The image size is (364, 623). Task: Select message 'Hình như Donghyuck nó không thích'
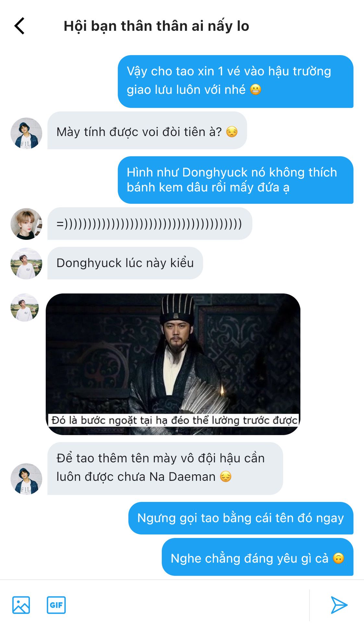tap(236, 180)
